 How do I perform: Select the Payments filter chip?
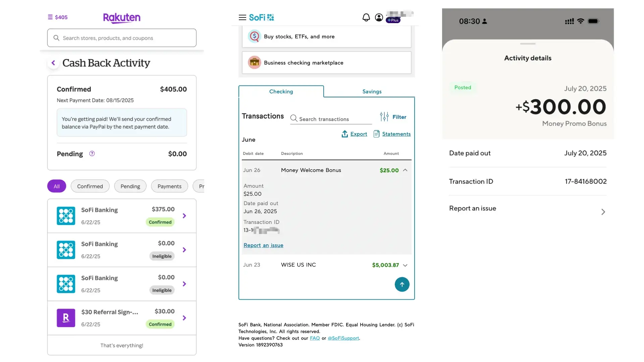(x=169, y=186)
